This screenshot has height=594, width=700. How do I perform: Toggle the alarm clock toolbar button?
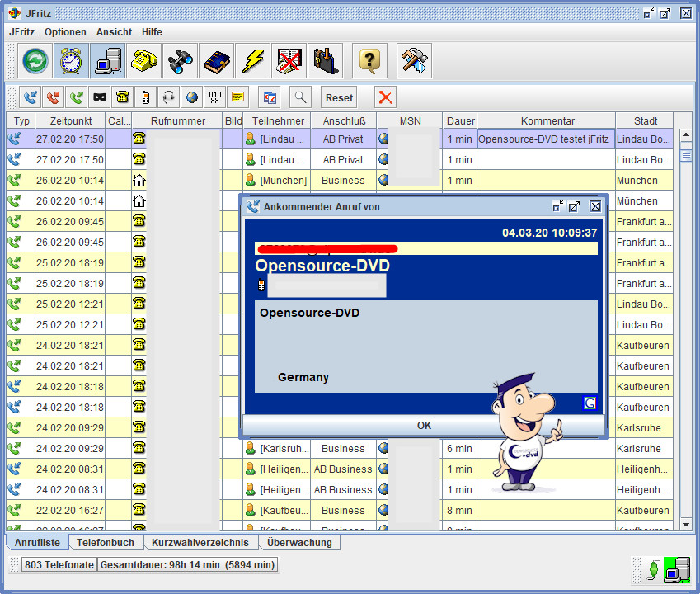point(72,61)
